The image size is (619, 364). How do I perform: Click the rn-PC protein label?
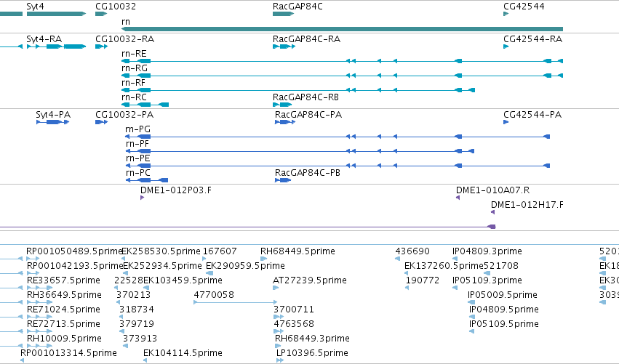(x=137, y=173)
